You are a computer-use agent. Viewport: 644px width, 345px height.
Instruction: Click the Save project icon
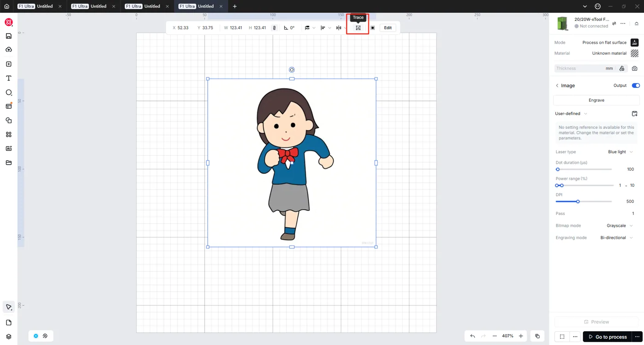pyautogui.click(x=8, y=36)
